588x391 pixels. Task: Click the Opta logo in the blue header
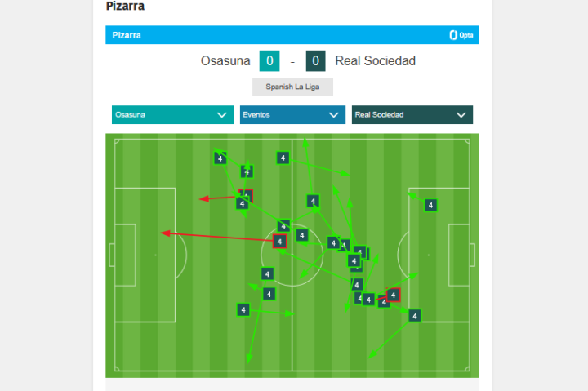tap(461, 35)
